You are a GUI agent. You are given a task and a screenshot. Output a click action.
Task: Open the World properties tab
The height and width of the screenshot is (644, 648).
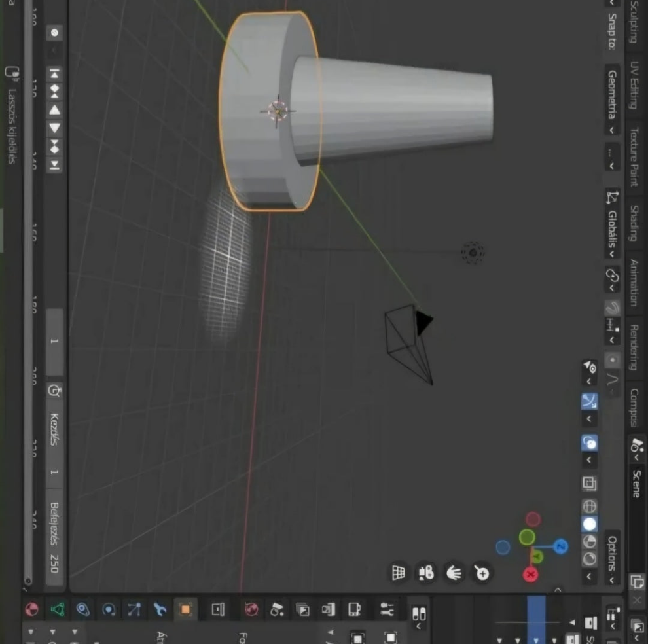(x=251, y=610)
